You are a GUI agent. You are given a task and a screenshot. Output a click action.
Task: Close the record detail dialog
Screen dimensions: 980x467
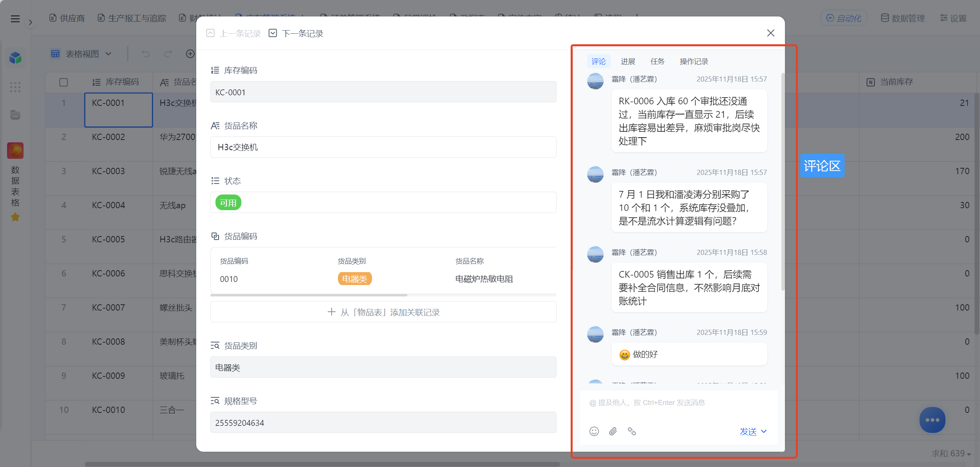click(x=771, y=33)
